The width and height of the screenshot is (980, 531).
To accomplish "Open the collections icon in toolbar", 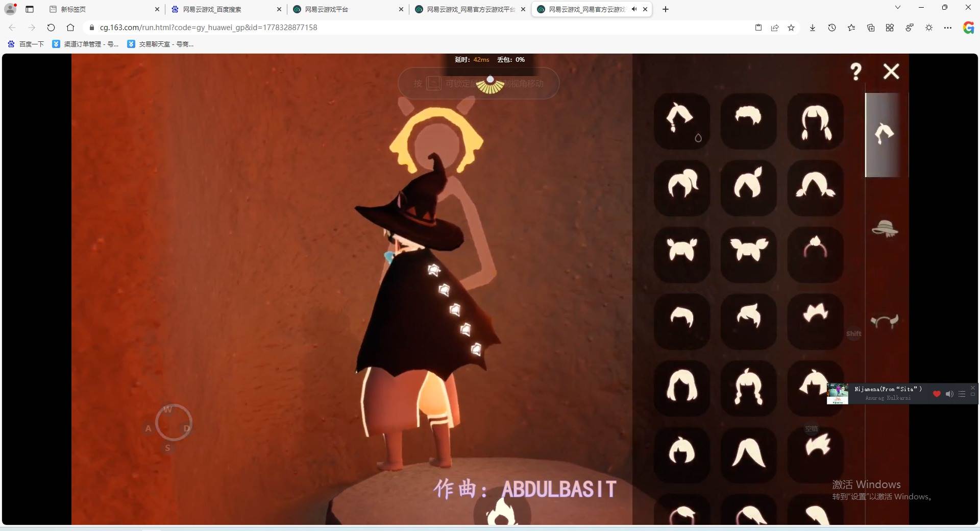I will (x=871, y=28).
